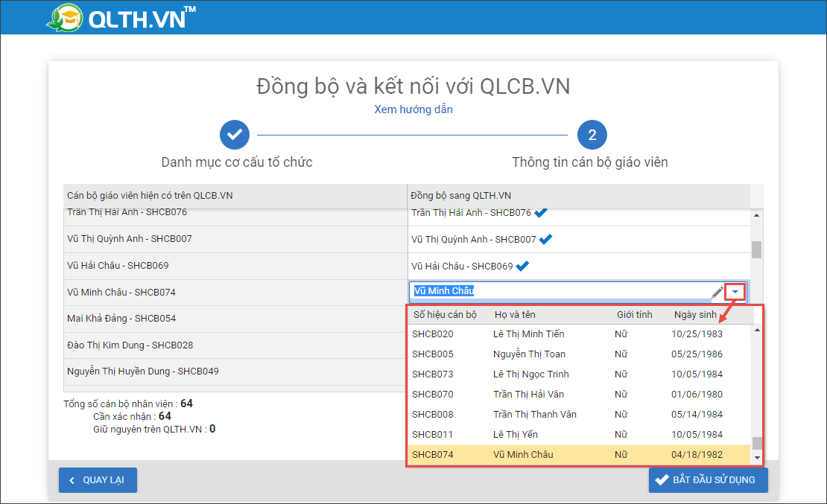Click the QUAY LẠI button
Viewport: 827px width, 504px height.
click(98, 479)
